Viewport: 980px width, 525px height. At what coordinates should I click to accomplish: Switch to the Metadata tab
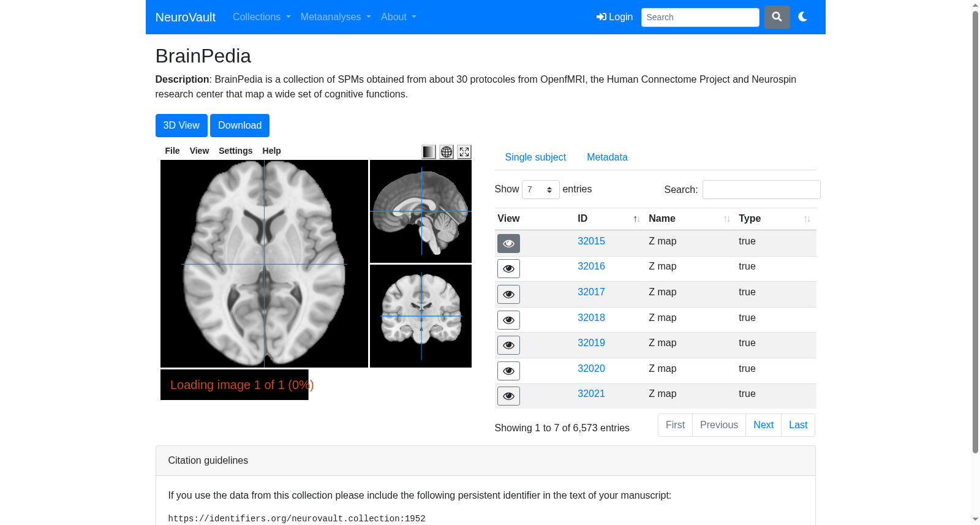607,157
